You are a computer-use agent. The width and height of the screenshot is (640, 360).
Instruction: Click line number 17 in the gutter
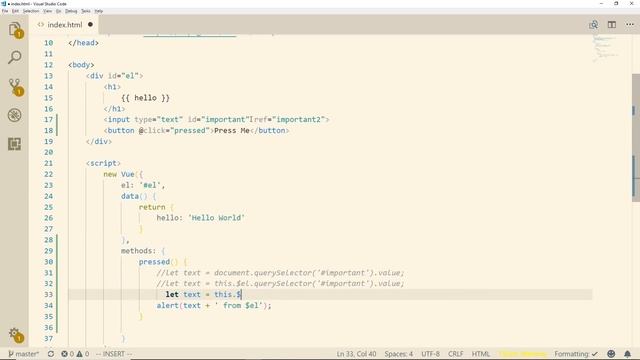[48, 120]
